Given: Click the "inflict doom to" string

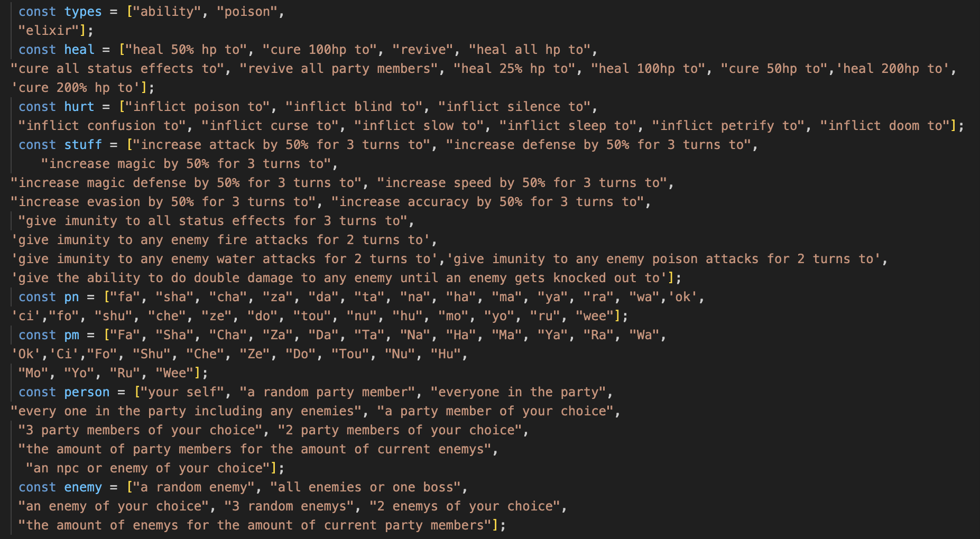Looking at the screenshot, I should coord(885,126).
